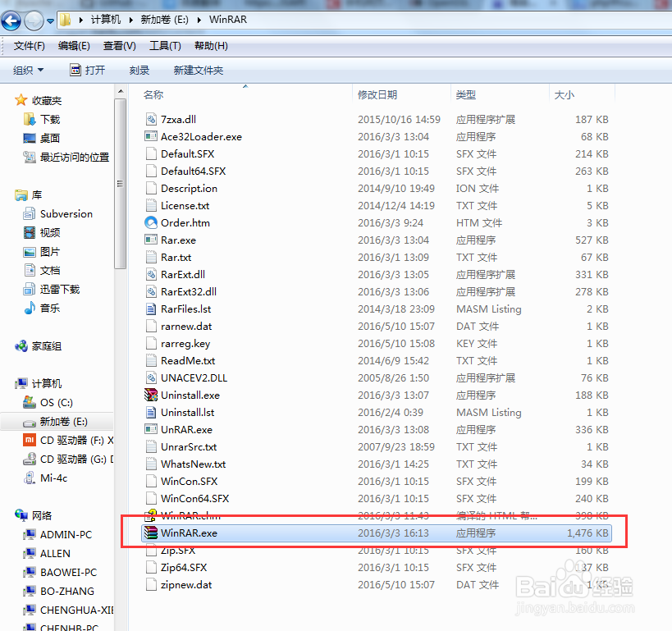Click the sidebar vertical scrollbar thumb

[121, 184]
